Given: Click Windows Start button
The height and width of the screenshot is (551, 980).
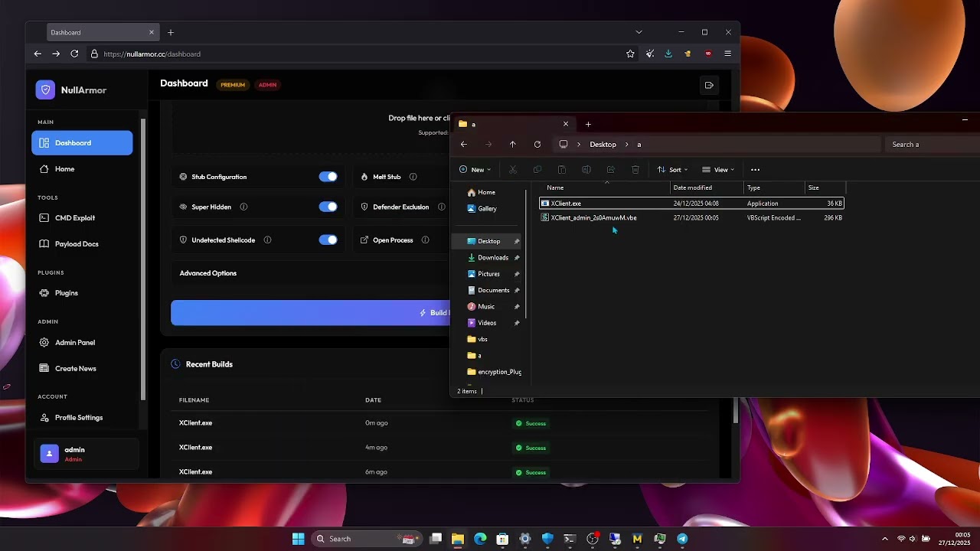Looking at the screenshot, I should pyautogui.click(x=299, y=539).
